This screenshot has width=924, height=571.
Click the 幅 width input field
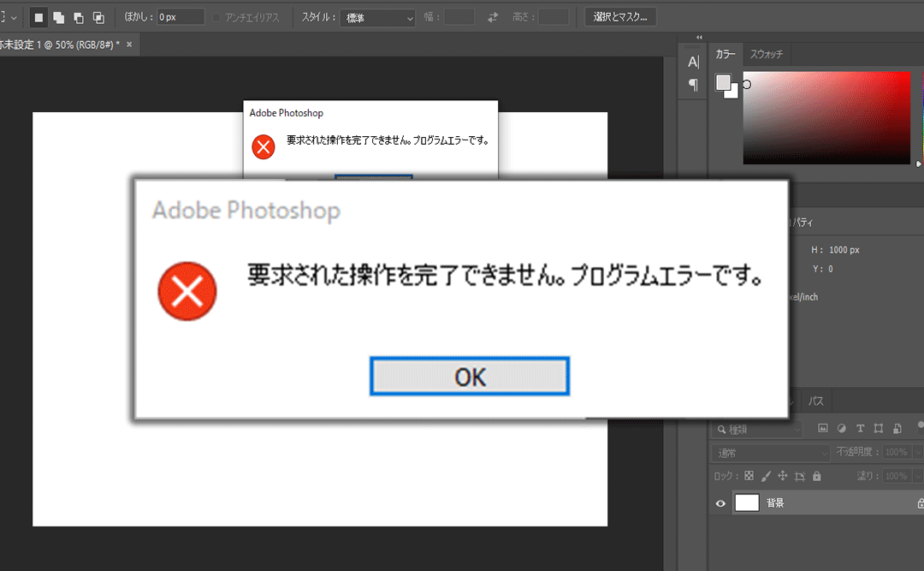(459, 17)
